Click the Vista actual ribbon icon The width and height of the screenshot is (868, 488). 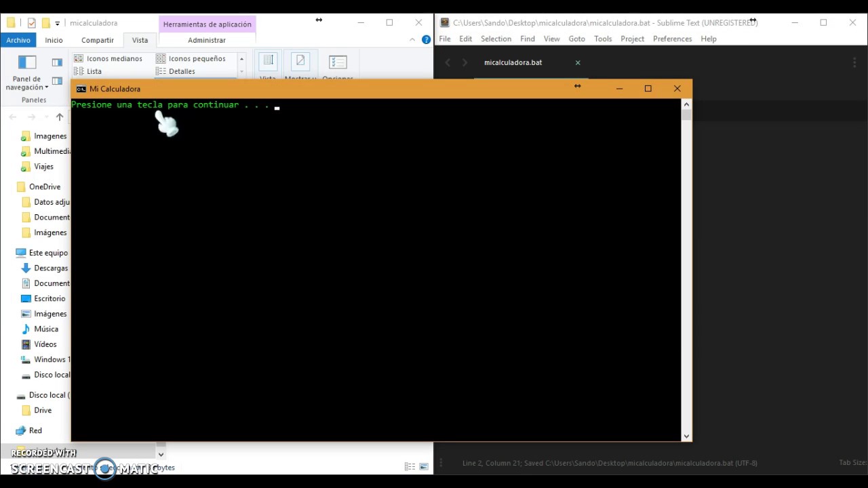click(268, 62)
